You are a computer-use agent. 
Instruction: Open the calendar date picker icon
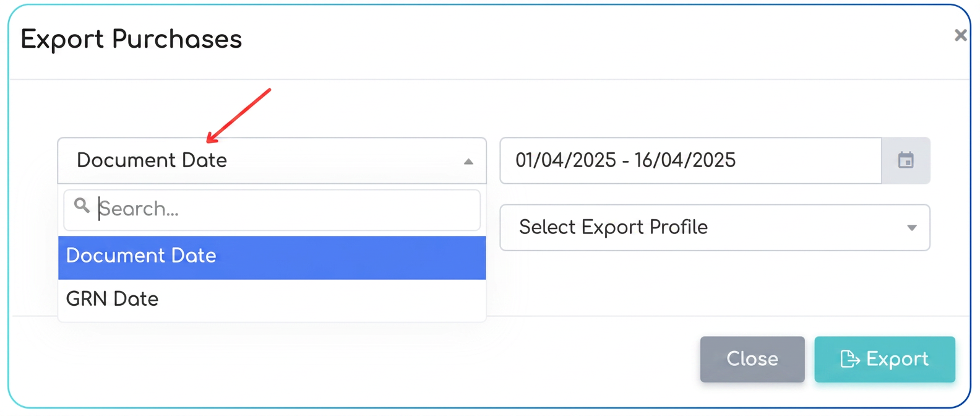[906, 160]
